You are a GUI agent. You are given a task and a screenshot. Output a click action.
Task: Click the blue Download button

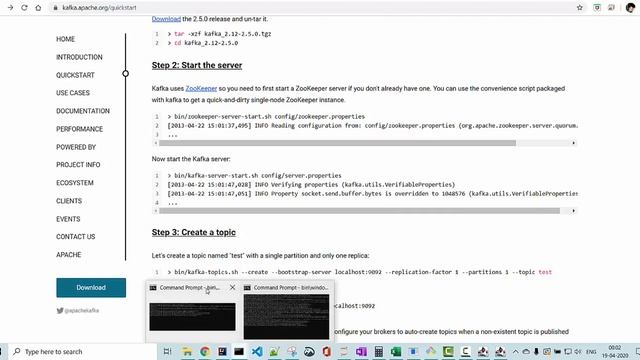point(91,288)
